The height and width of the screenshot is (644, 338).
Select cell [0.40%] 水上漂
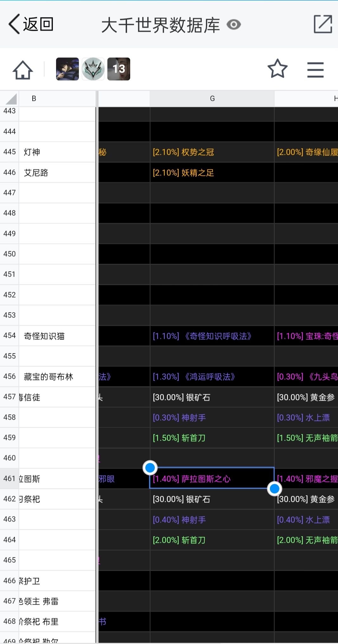tap(306, 519)
